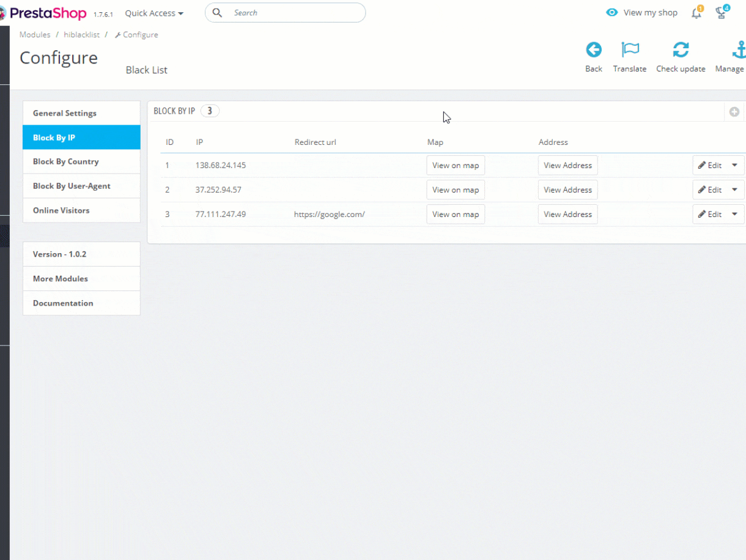Screen dimensions: 746x560
Task: Edit the IP 77.111.247.49 entry
Action: 710,214
